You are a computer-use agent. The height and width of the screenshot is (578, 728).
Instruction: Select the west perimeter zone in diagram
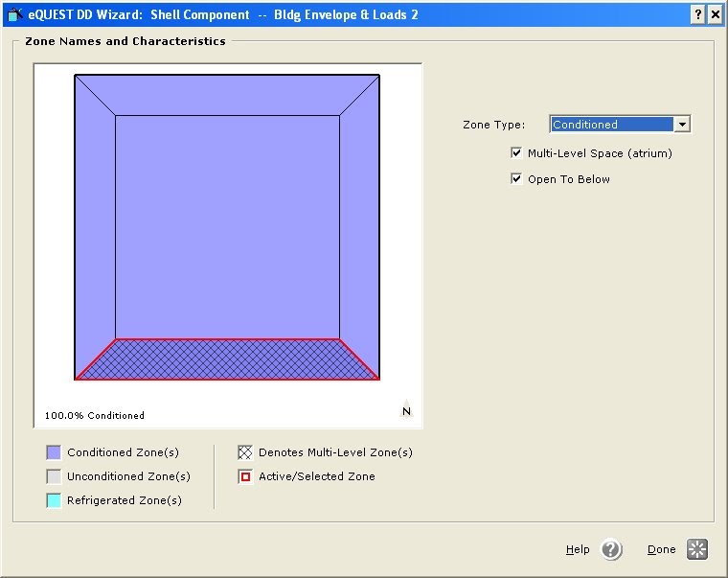click(95, 227)
